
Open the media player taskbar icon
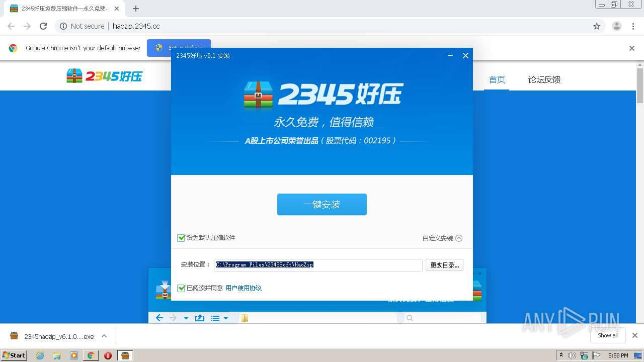point(74,355)
